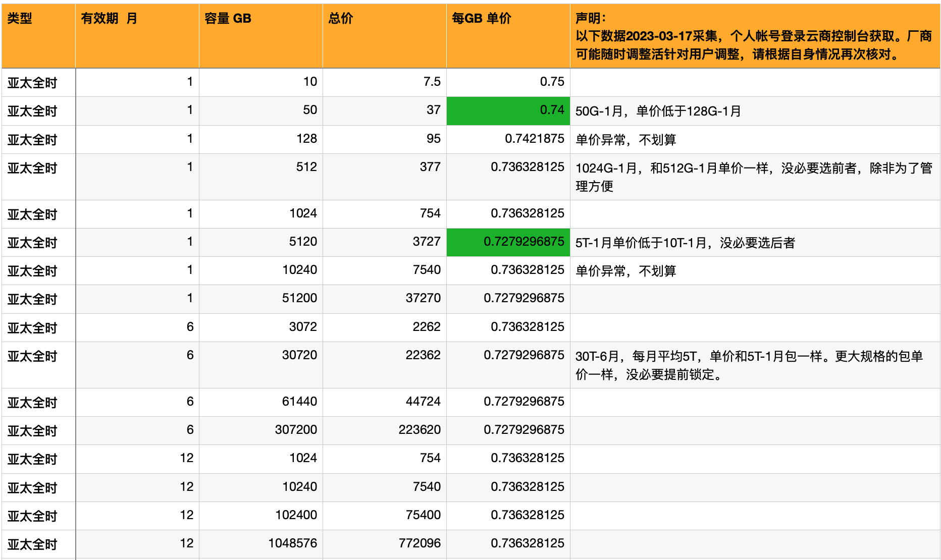The height and width of the screenshot is (560, 941).
Task: Click the 有效期 月 header cell
Action: [137, 36]
